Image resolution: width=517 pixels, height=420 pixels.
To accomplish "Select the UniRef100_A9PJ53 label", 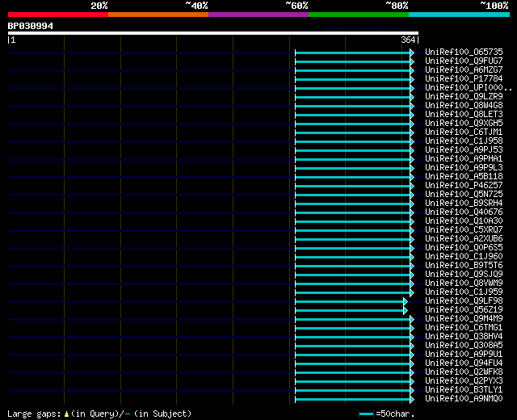I will 464,149.
